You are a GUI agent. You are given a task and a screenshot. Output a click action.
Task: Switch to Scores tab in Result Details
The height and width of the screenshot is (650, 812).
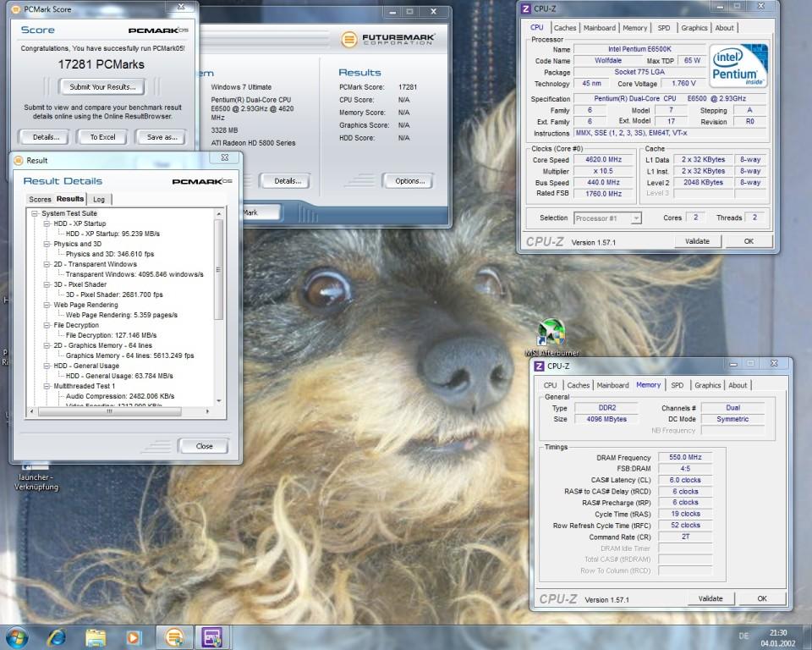40,199
